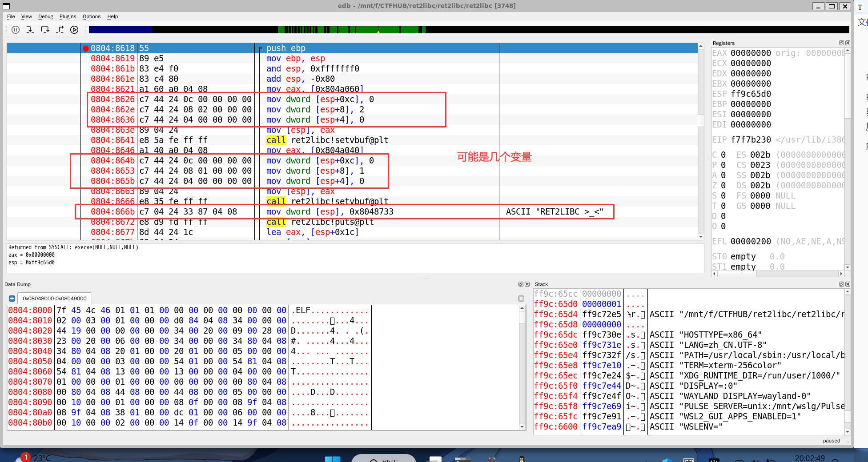Open the File menu
Viewport: 868px width, 462px height.
click(11, 16)
